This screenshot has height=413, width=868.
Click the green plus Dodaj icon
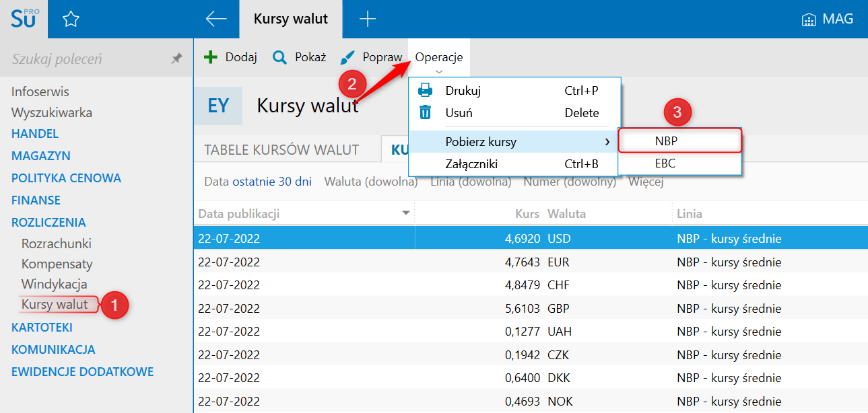[x=211, y=57]
